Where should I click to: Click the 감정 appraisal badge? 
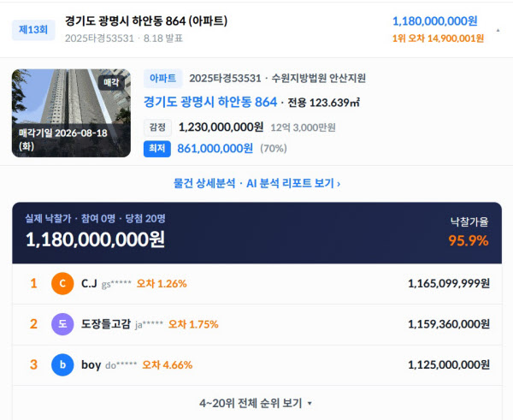157,127
